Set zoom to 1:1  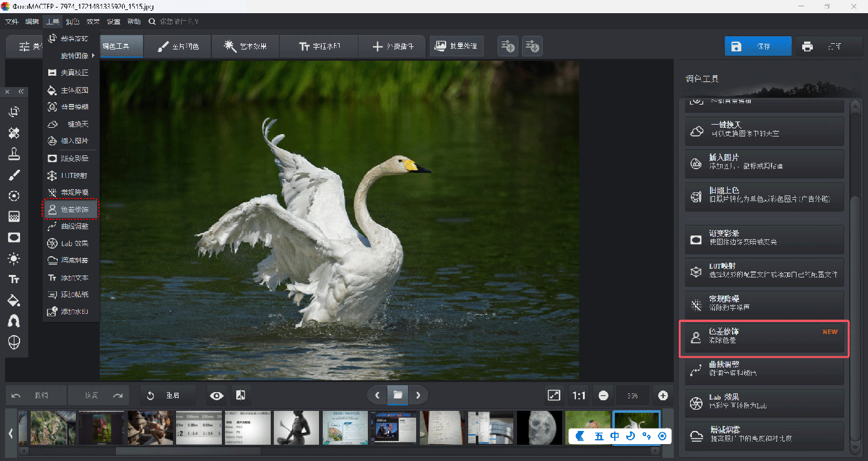(578, 395)
